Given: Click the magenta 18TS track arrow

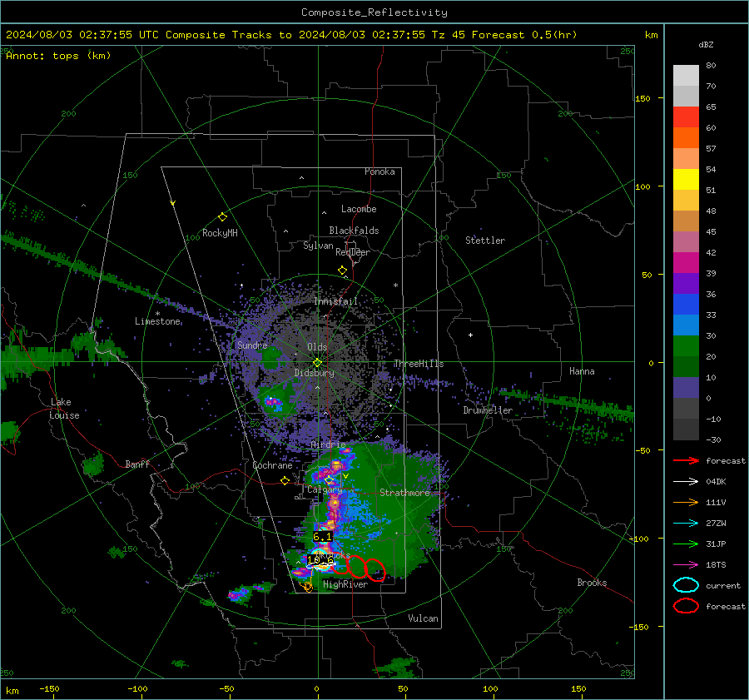Looking at the screenshot, I should click(686, 565).
